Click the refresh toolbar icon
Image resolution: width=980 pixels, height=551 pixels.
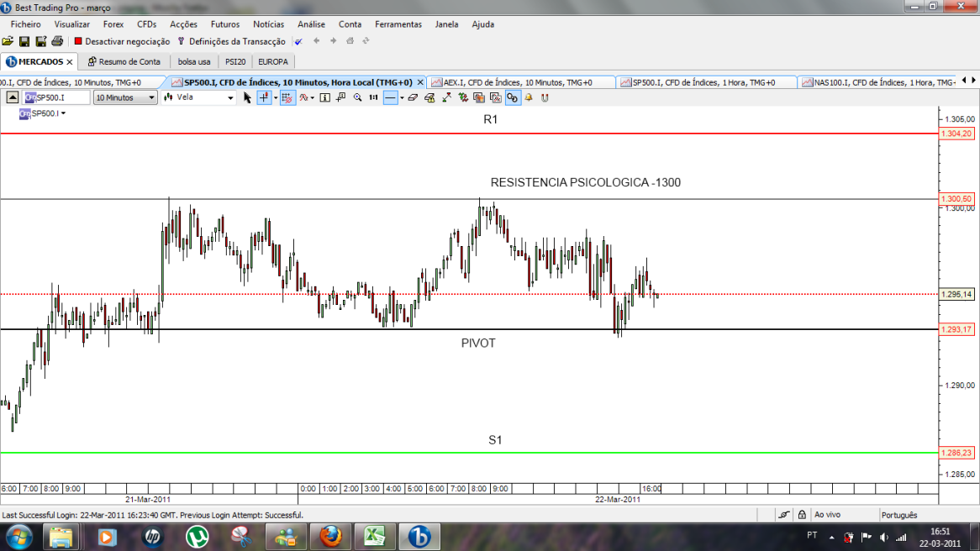[366, 41]
